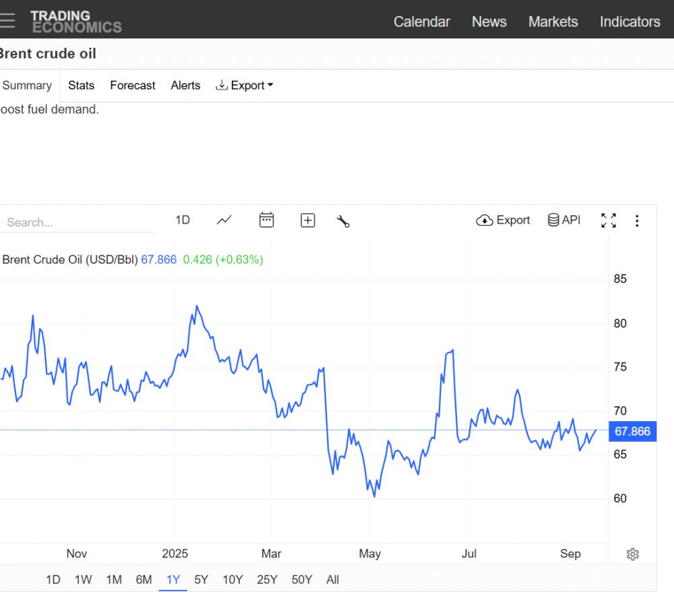Expand the Export dropdown in tab bar
674x616 pixels.
(x=245, y=86)
